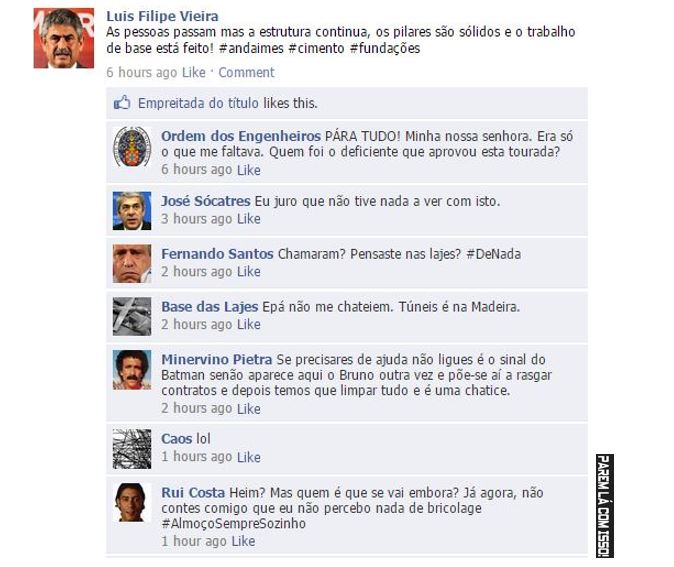This screenshot has width=674, height=567.
Task: Like the Ordem dos Engenheiros comment
Action: [248, 170]
